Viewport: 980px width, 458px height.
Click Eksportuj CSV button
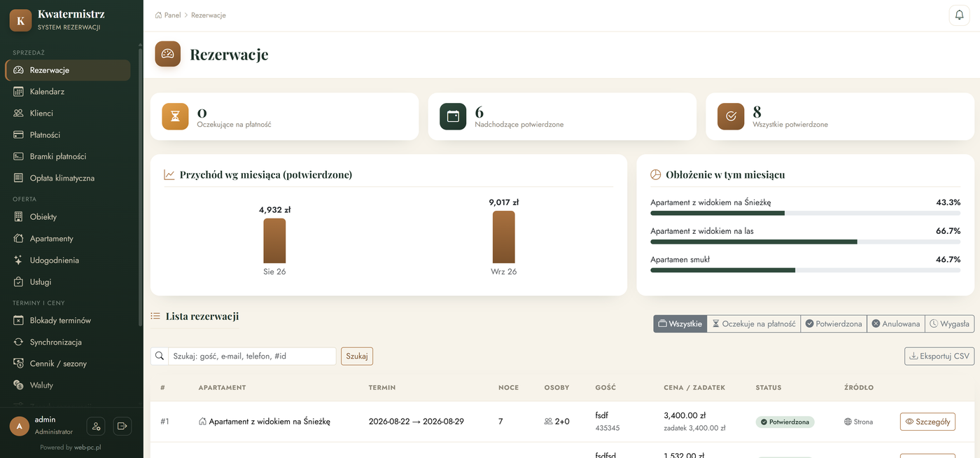click(939, 356)
